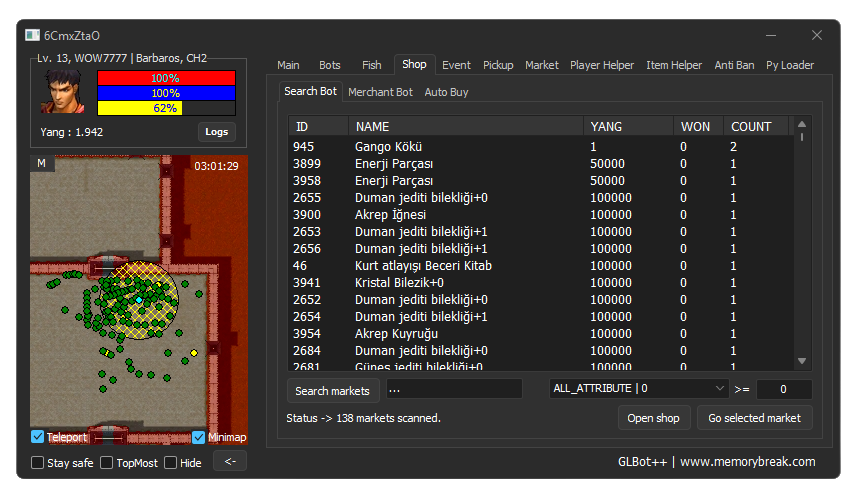This screenshot has width=859, height=495.
Task: Click the search text input field
Action: pyautogui.click(x=454, y=389)
